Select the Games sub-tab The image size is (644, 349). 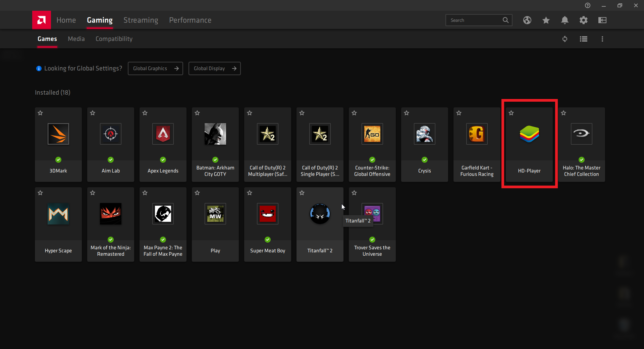(x=47, y=39)
